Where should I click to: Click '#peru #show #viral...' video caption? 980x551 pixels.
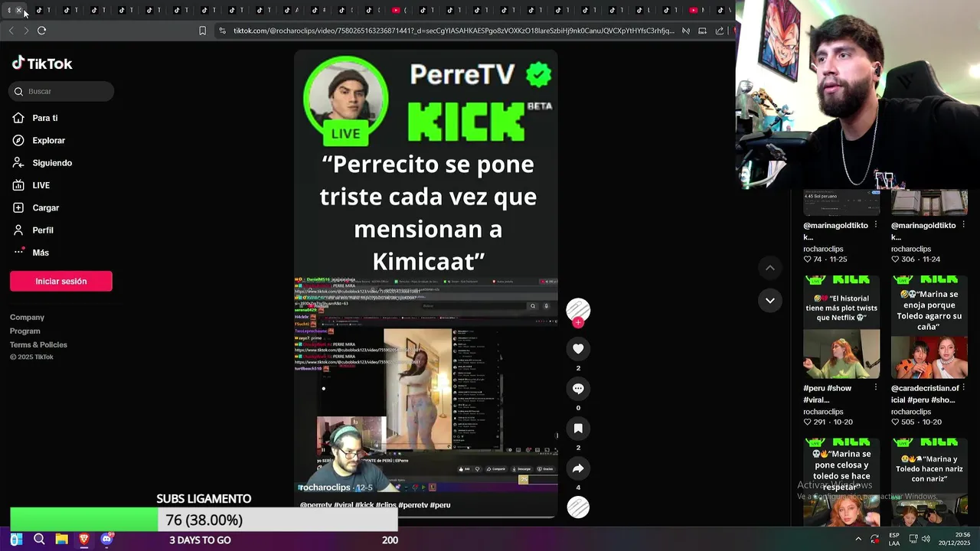pyautogui.click(x=828, y=393)
